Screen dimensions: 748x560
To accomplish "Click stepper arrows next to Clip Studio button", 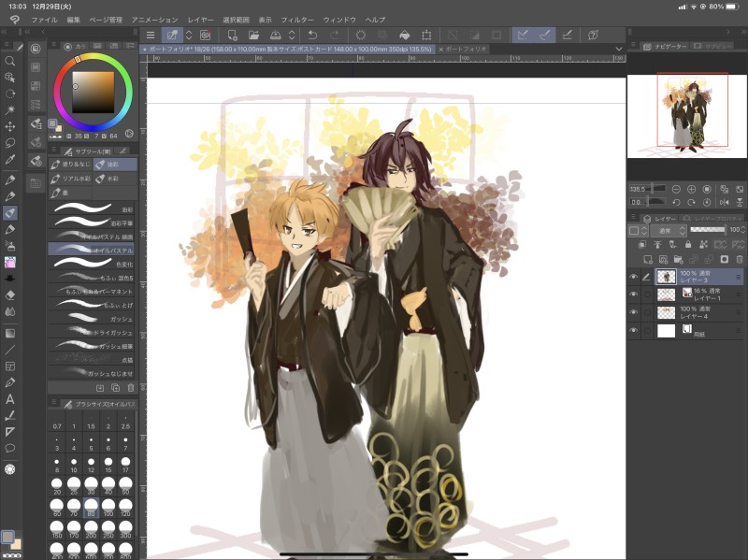I will point(189,35).
